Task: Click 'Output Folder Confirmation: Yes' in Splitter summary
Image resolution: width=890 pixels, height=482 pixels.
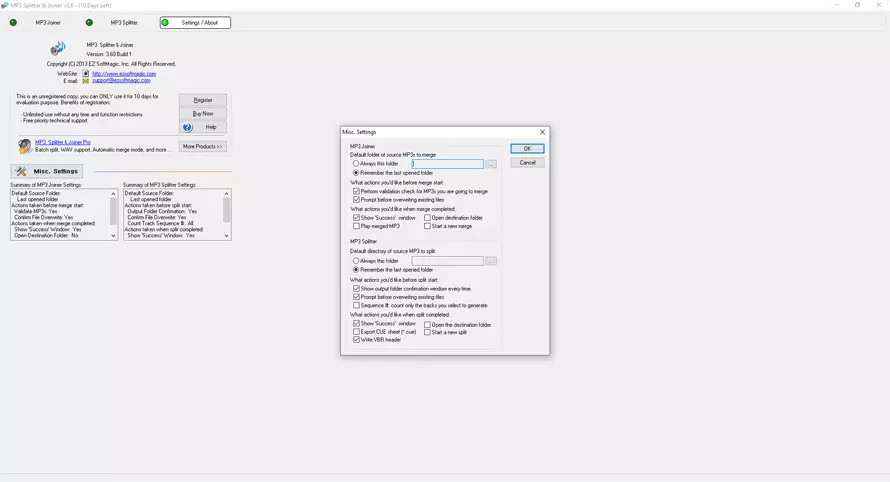Action: [x=162, y=211]
